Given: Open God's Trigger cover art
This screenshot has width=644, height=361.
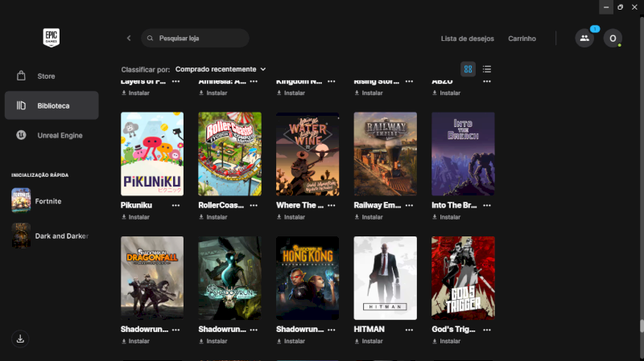Looking at the screenshot, I should [463, 278].
